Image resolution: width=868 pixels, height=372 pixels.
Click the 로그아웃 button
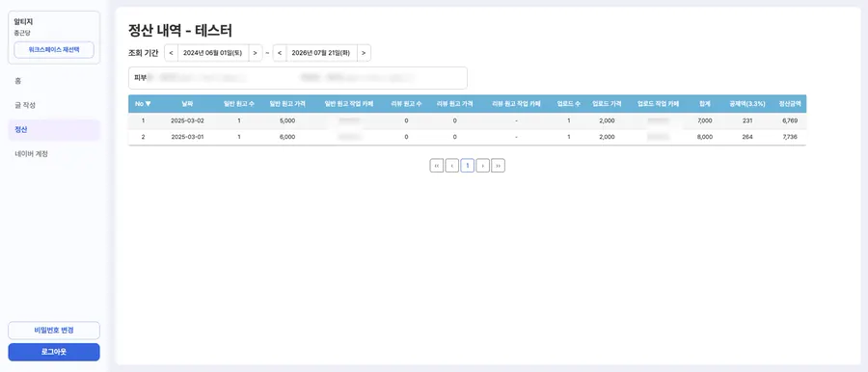(54, 352)
